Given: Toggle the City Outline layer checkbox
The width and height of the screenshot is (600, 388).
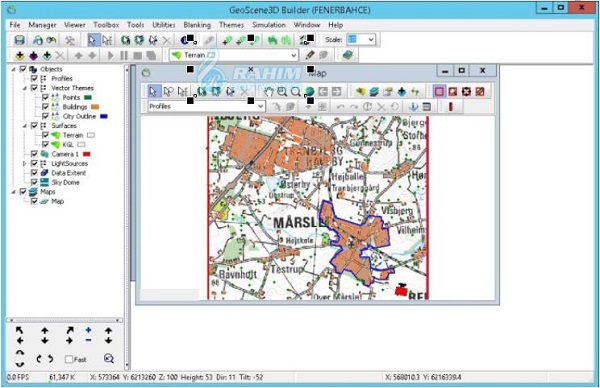Looking at the screenshot, I should pos(45,116).
